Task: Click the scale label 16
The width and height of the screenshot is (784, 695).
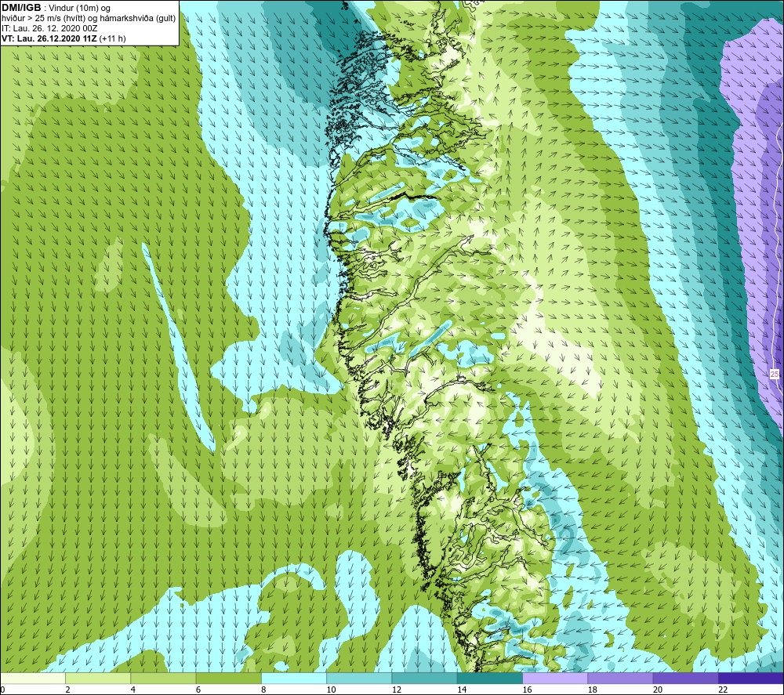Action: coord(527,690)
